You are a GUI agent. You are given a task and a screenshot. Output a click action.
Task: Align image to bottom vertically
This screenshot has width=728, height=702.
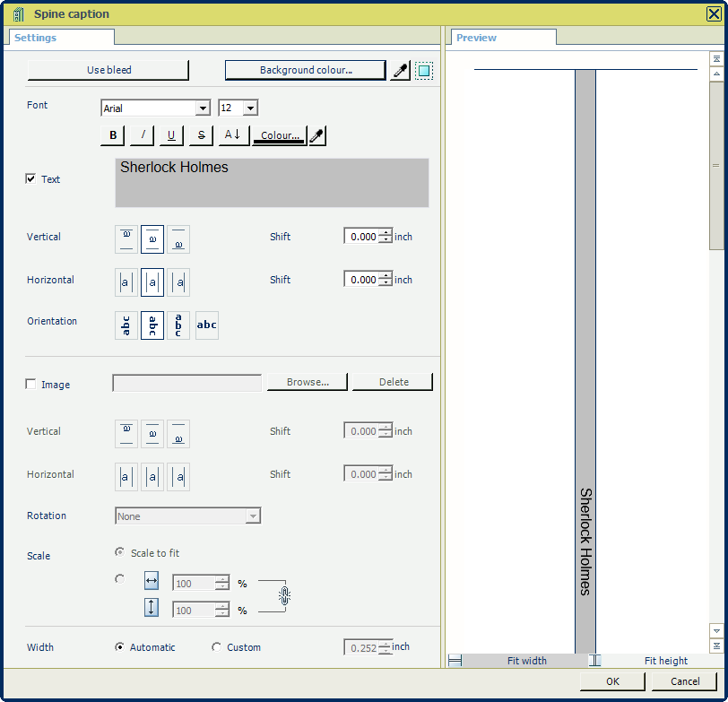pyautogui.click(x=178, y=434)
